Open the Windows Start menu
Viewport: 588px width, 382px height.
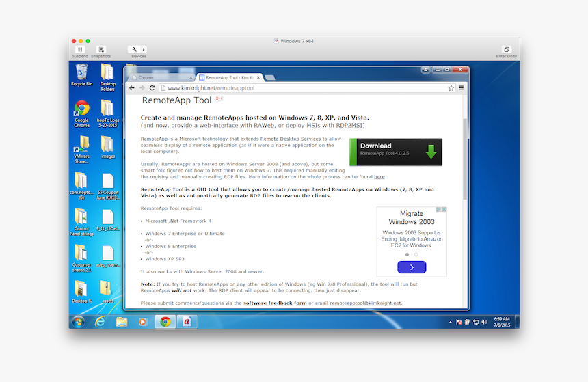coord(79,322)
